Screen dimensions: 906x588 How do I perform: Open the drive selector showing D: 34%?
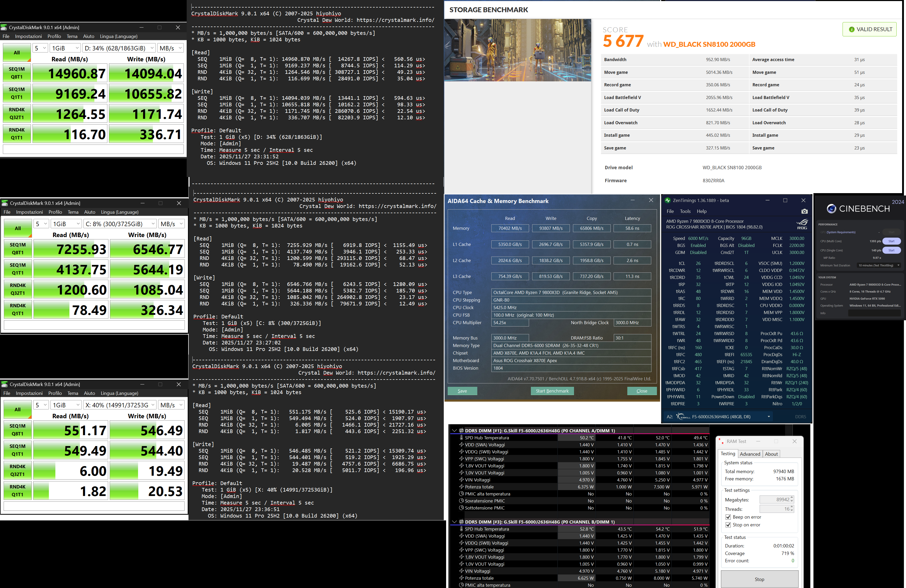119,48
